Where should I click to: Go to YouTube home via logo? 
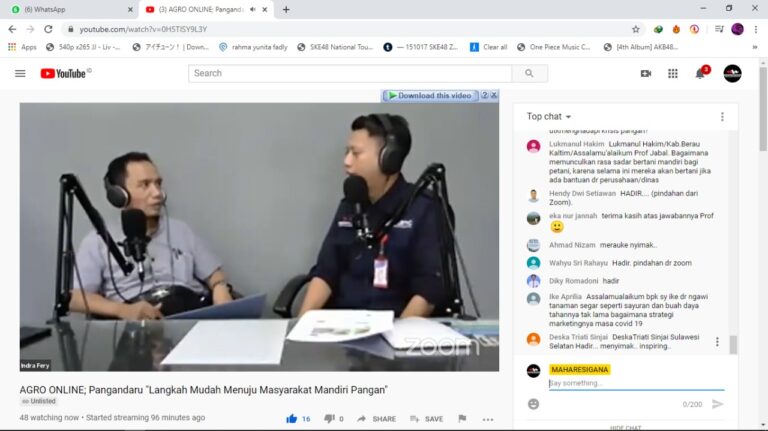click(x=63, y=73)
